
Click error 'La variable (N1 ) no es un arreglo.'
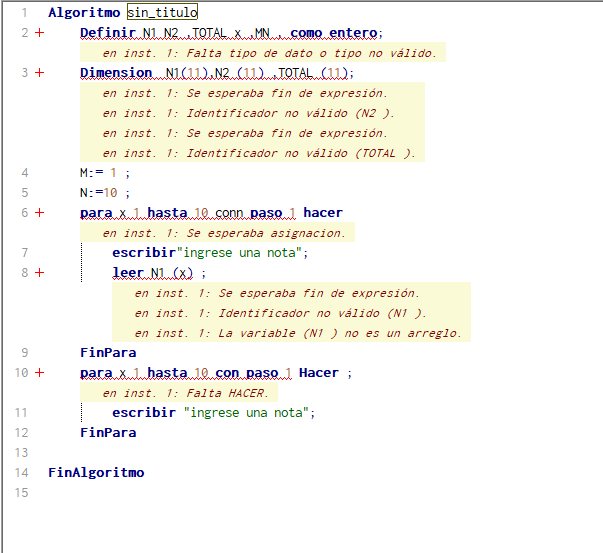pos(340,333)
